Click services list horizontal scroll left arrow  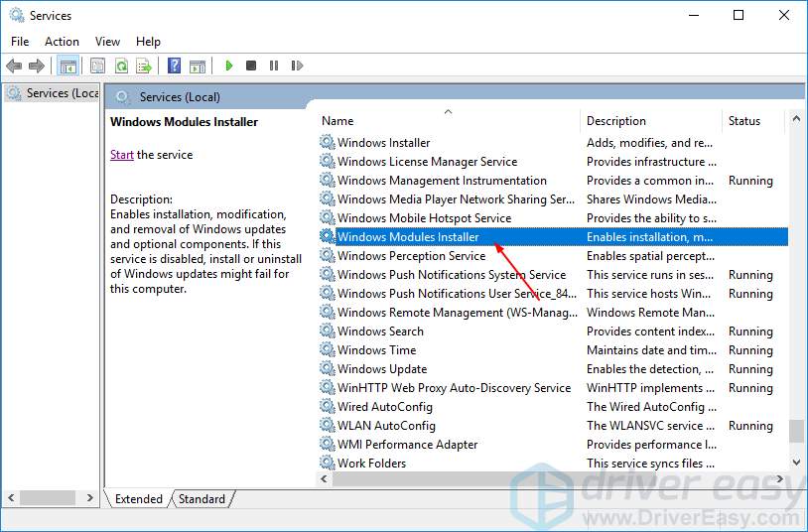[325, 479]
